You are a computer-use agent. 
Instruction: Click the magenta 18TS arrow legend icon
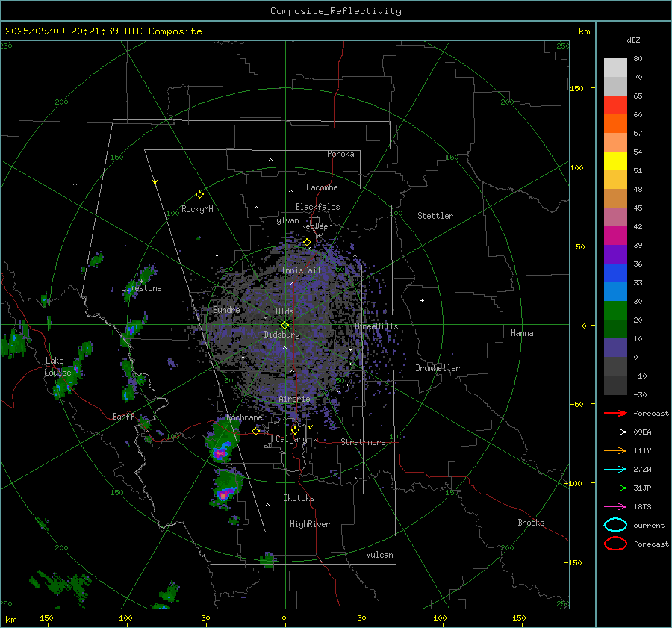tap(615, 507)
